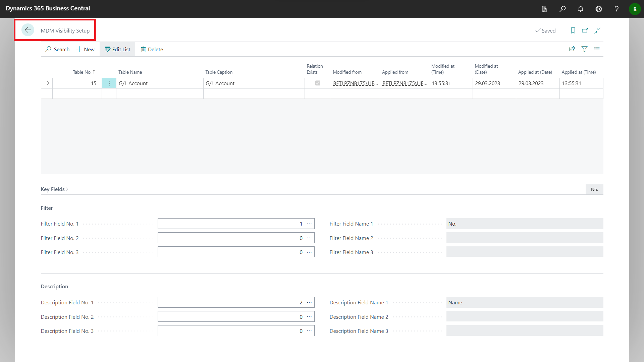Image resolution: width=644 pixels, height=362 pixels.
Task: Click the Table Name column header
Action: (x=130, y=72)
